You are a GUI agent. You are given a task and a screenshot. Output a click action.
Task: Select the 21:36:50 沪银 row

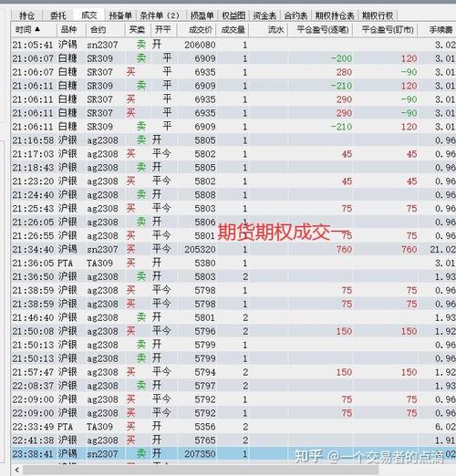233,276
